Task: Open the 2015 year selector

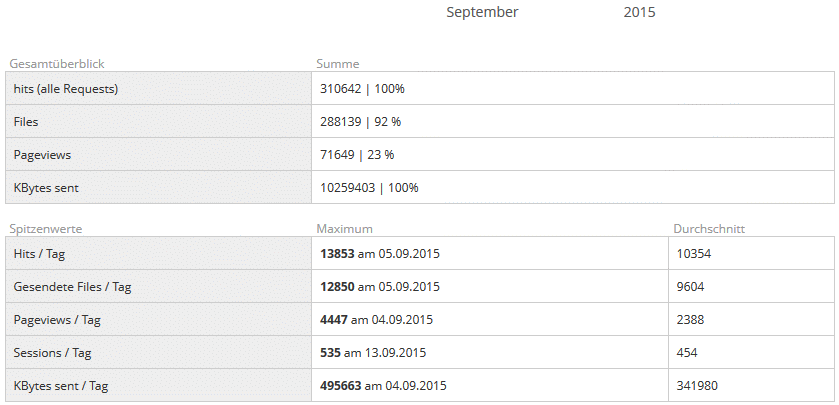Action: [x=639, y=12]
